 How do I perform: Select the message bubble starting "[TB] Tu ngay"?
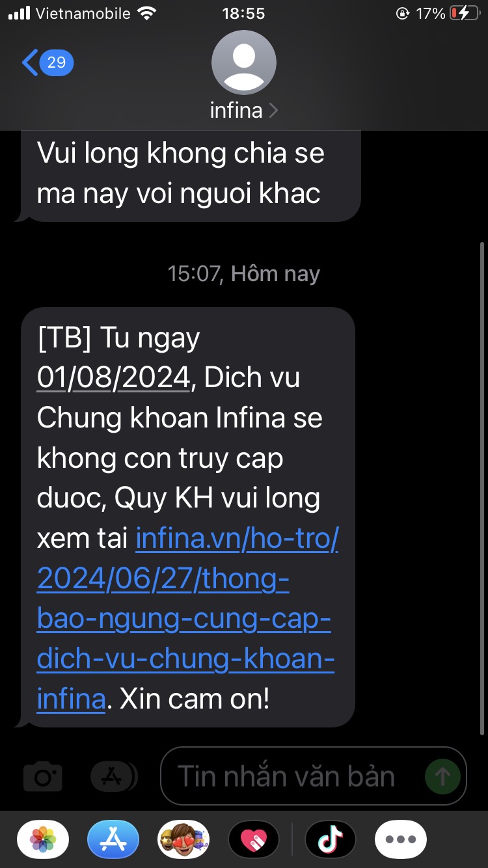187,517
